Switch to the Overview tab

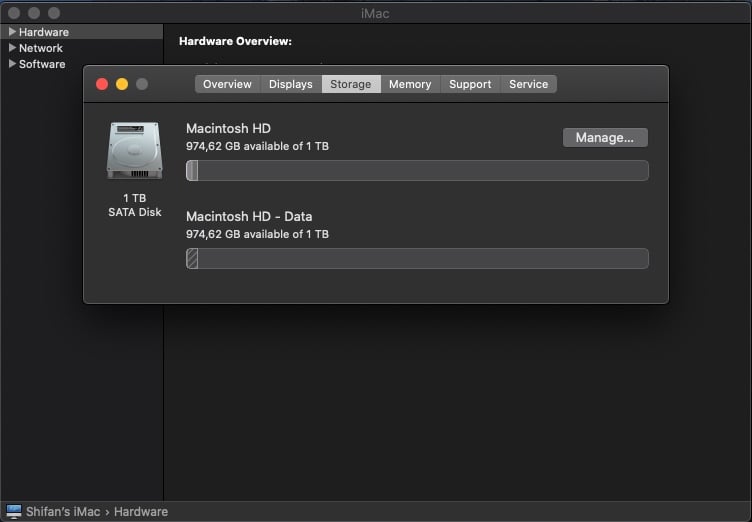click(227, 84)
